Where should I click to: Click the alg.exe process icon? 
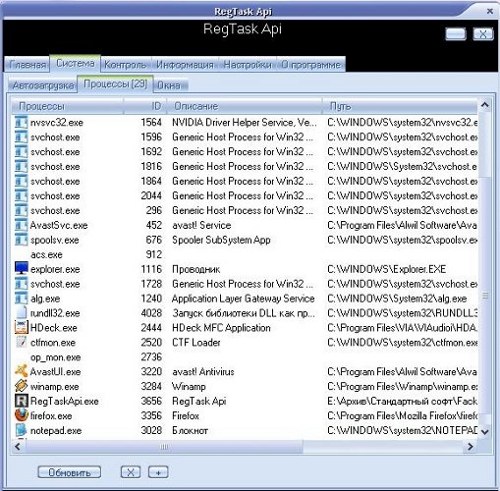click(x=21, y=298)
